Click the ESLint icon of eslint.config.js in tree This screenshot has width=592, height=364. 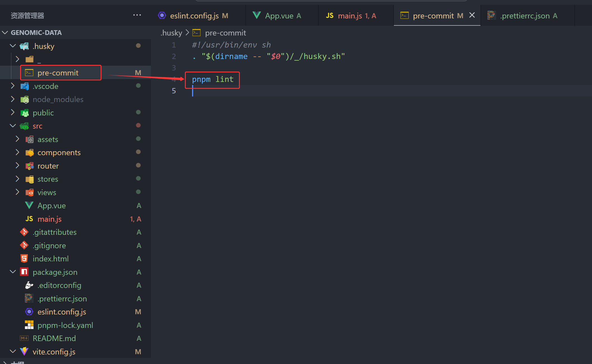click(29, 312)
